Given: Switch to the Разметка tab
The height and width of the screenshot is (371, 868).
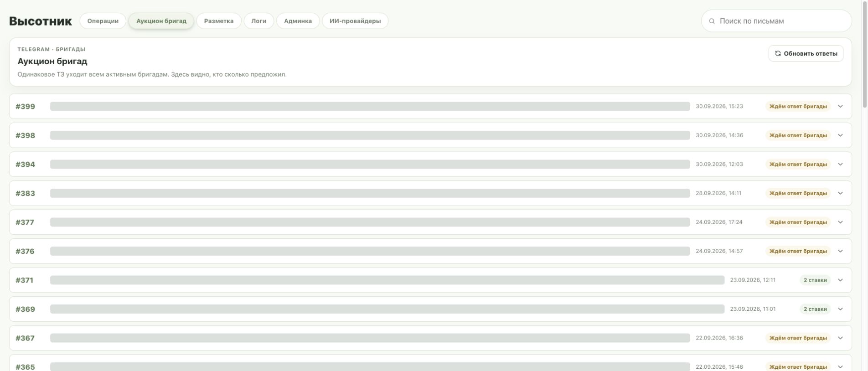Looking at the screenshot, I should (219, 21).
